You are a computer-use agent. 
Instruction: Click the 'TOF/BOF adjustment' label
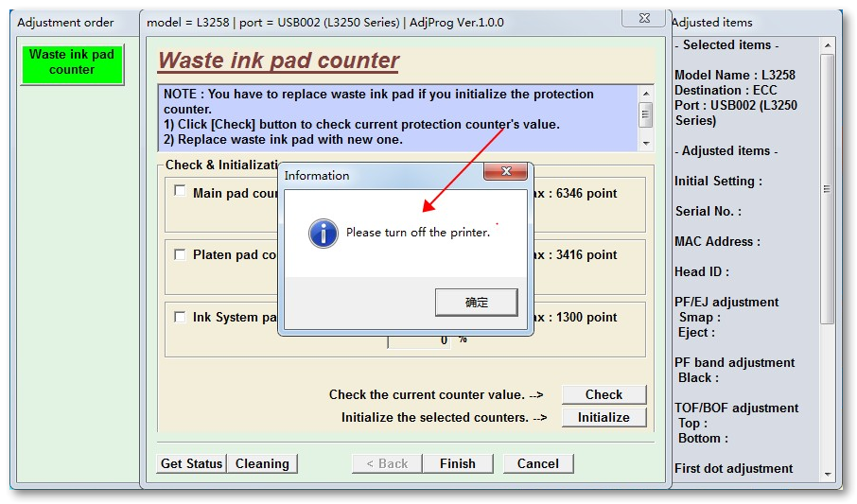(736, 408)
